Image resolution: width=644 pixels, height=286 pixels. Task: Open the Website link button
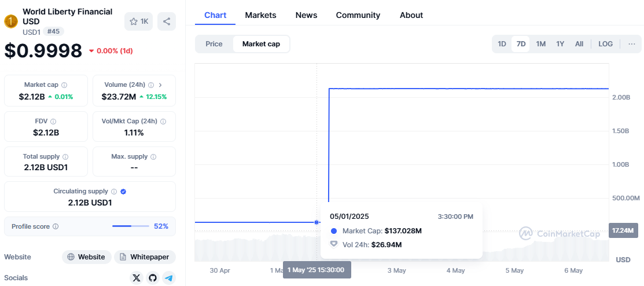tap(87, 257)
